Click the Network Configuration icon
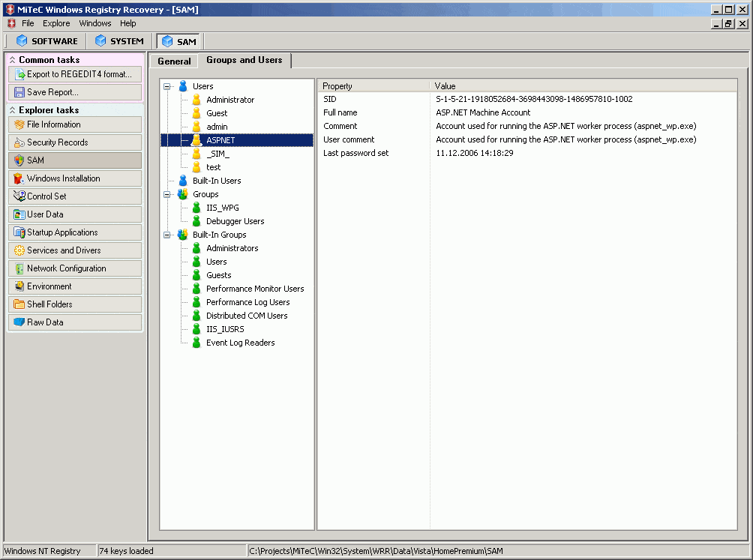The height and width of the screenshot is (560, 753). [19, 268]
